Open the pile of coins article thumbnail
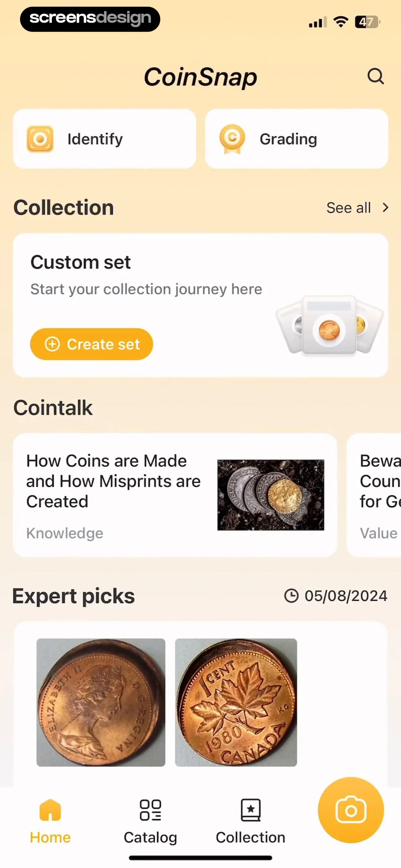 pyautogui.click(x=271, y=495)
